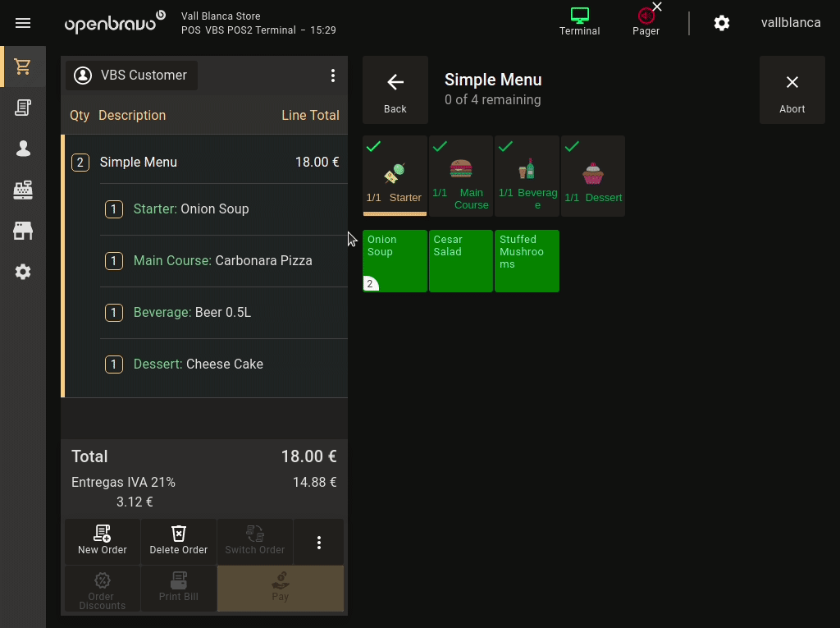Screen dimensions: 840x628
Task: Switch to the Beverage category
Action: click(x=527, y=176)
